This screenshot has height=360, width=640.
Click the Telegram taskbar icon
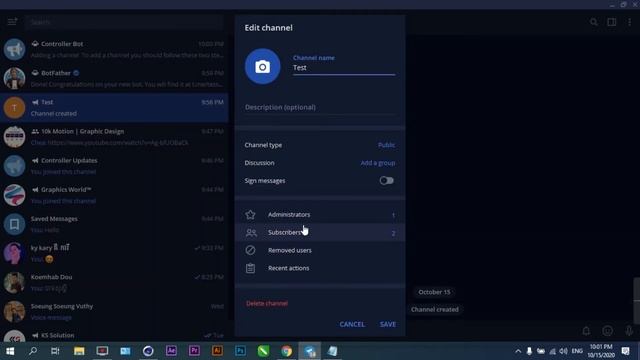click(309, 351)
